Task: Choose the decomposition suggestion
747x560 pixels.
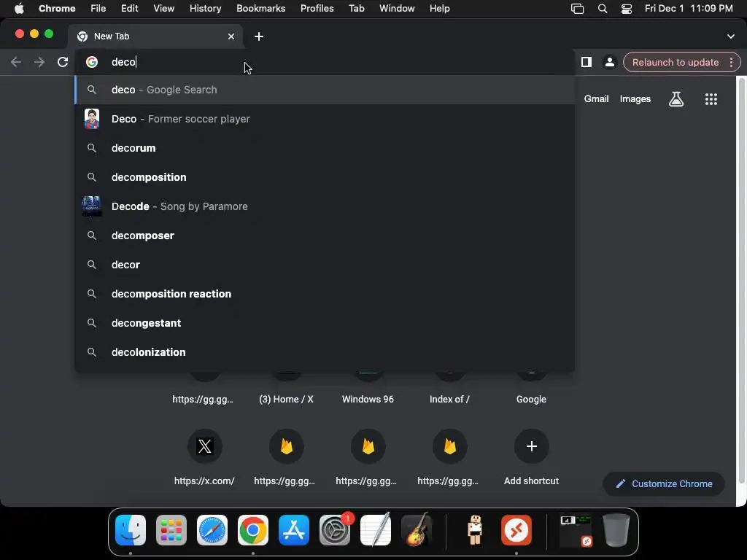Action: pos(325,177)
